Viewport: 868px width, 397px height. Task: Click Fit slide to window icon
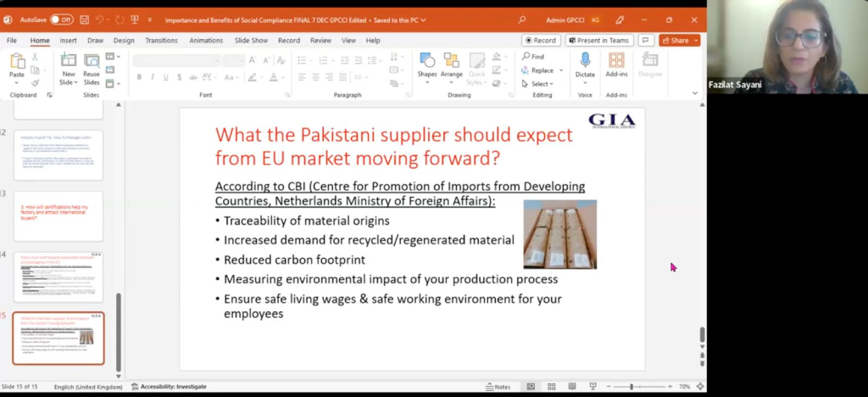point(699,387)
